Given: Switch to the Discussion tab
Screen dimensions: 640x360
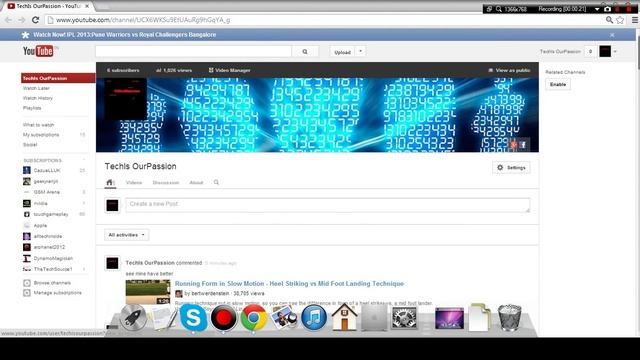Looking at the screenshot, I should (166, 183).
